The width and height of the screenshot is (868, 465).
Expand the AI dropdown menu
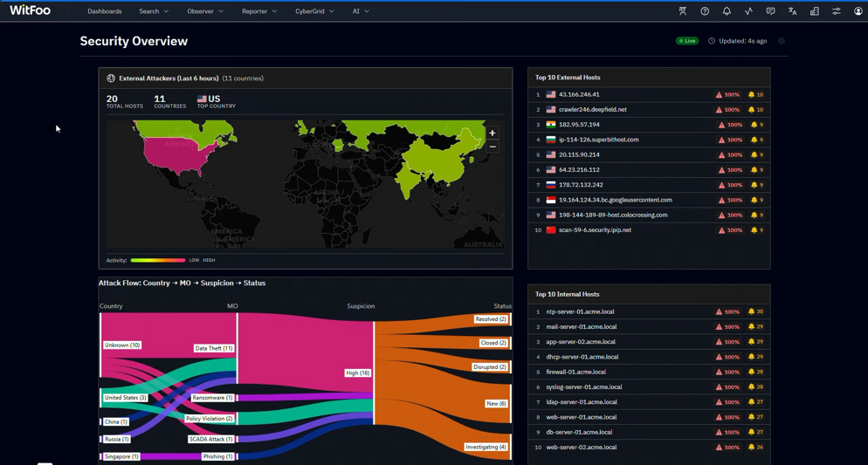click(x=361, y=11)
